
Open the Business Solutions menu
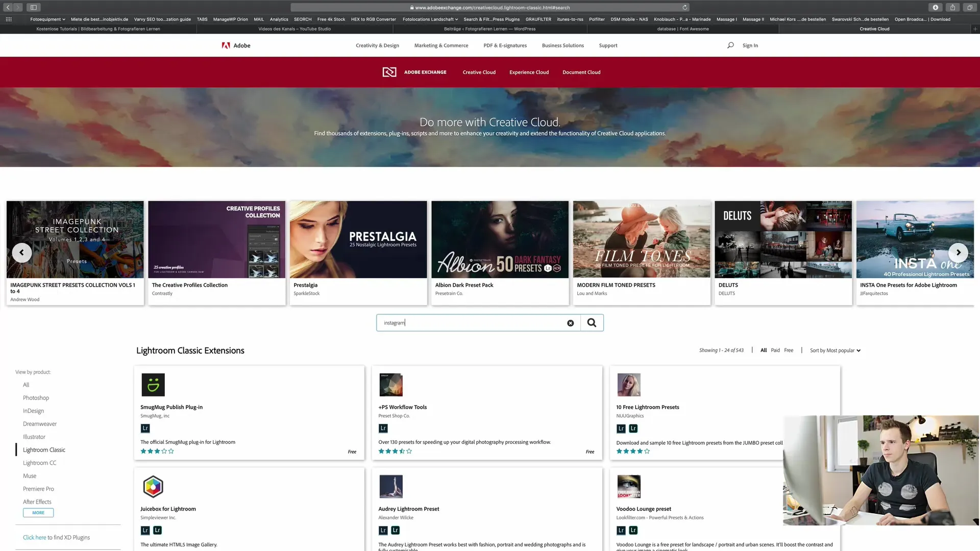coord(562,45)
